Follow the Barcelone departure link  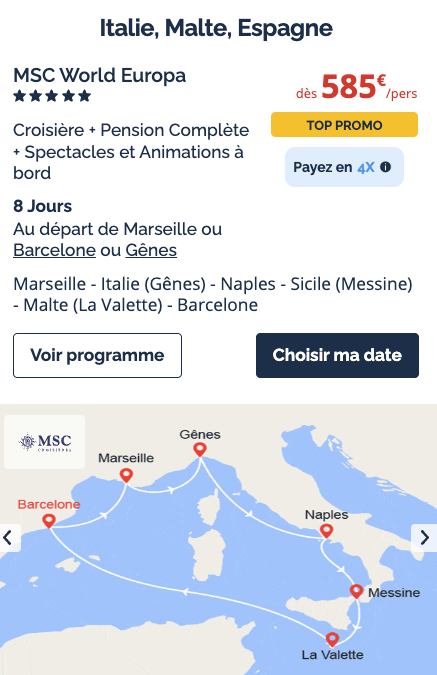pos(54,250)
